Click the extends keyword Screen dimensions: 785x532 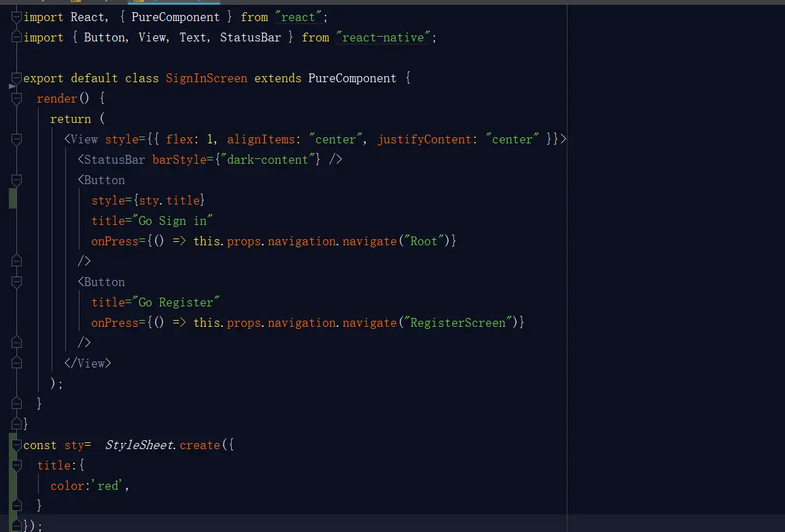278,78
